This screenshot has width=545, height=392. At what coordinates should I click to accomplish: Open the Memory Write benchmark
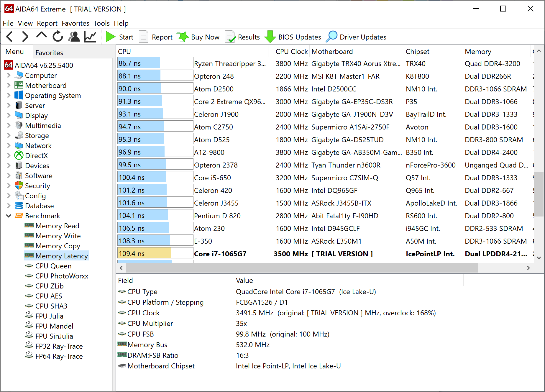53,236
